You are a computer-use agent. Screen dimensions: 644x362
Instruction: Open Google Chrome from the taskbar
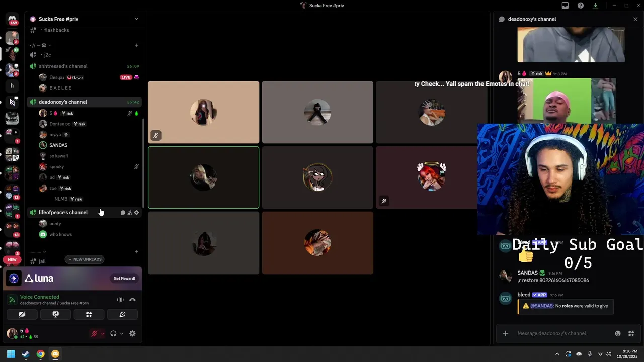tap(40, 354)
